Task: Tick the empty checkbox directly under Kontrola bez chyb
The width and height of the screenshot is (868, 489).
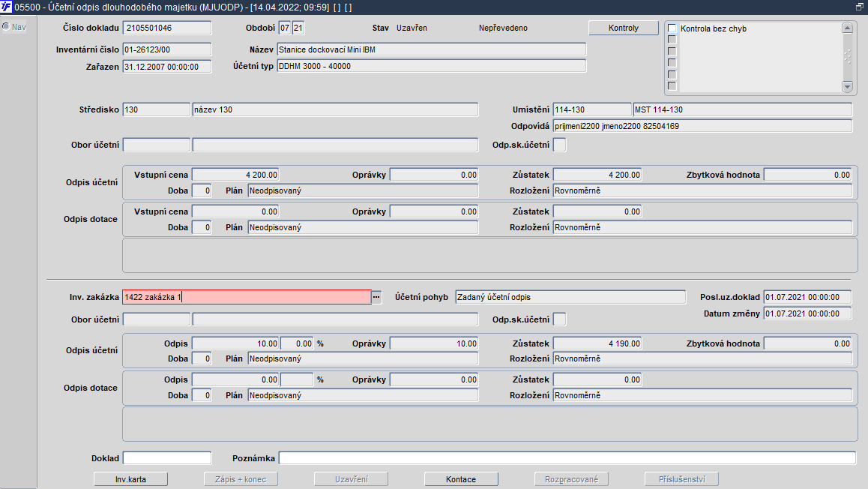Action: (x=672, y=40)
